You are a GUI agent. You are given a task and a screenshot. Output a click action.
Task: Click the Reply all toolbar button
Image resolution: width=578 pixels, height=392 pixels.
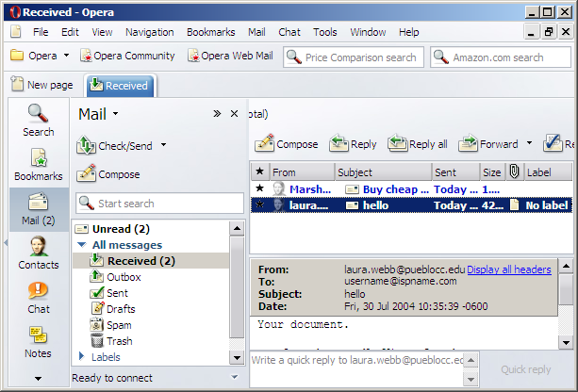click(417, 144)
